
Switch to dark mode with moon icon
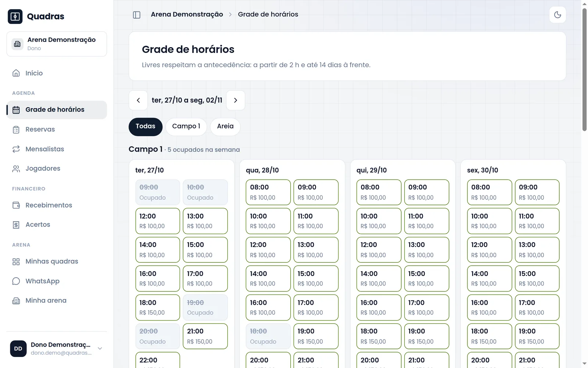557,15
